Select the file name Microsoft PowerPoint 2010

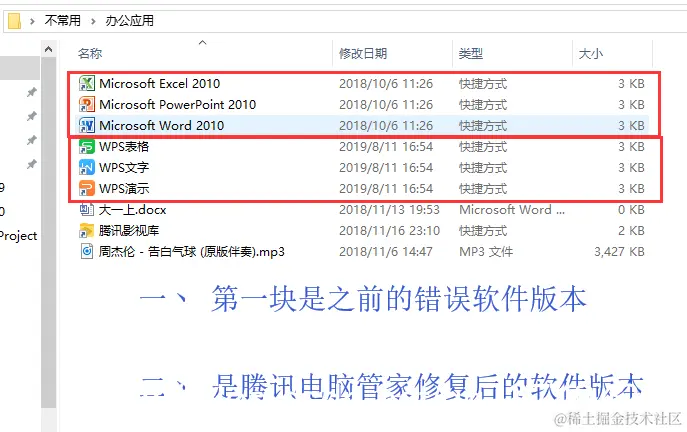coord(177,104)
